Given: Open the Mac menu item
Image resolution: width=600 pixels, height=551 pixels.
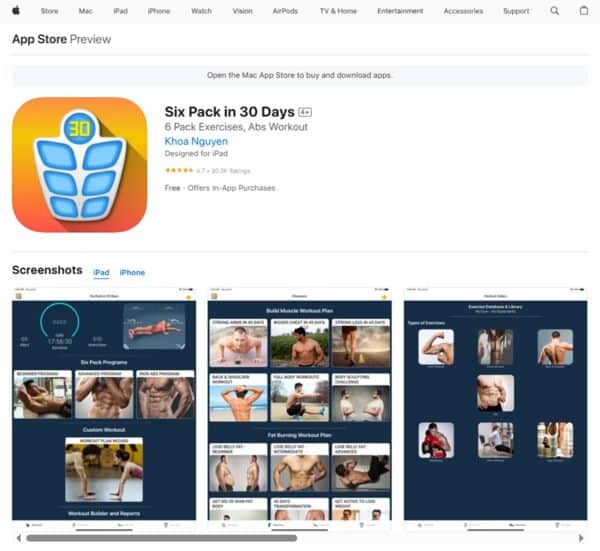Looking at the screenshot, I should click(85, 11).
